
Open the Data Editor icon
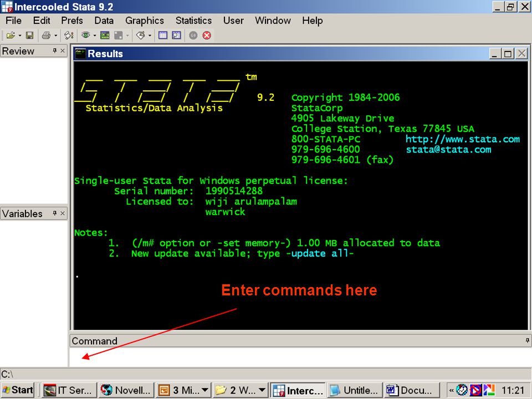coord(163,35)
